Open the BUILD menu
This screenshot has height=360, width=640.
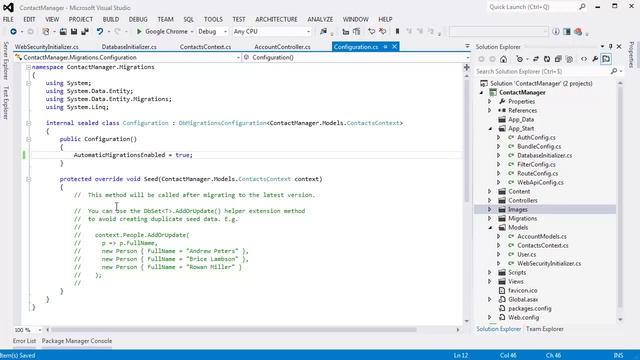[x=111, y=19]
